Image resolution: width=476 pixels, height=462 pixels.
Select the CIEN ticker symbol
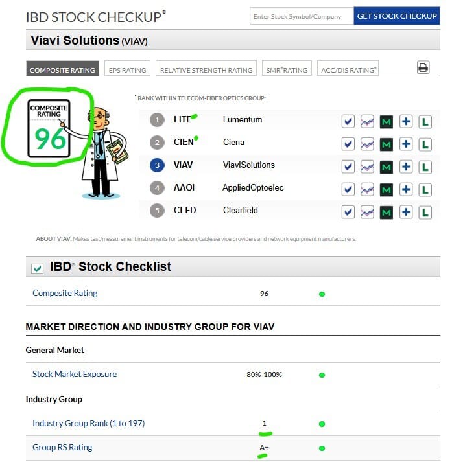pos(184,142)
